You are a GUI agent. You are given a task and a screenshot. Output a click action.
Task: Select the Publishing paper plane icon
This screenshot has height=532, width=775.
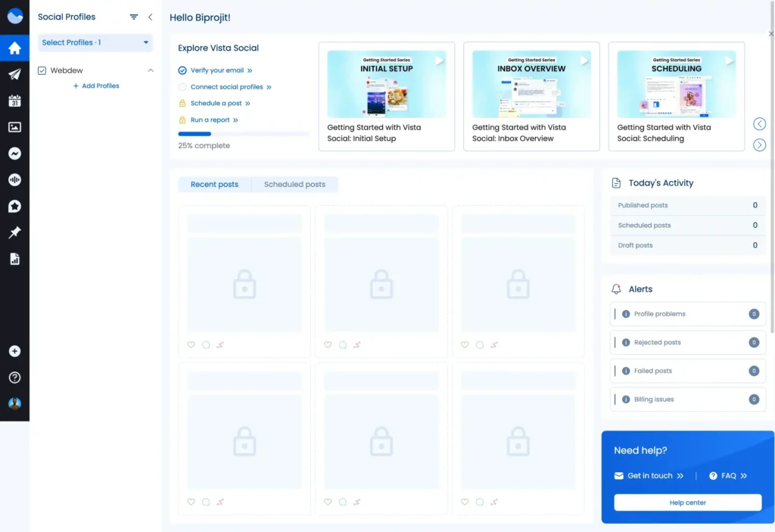pyautogui.click(x=14, y=74)
